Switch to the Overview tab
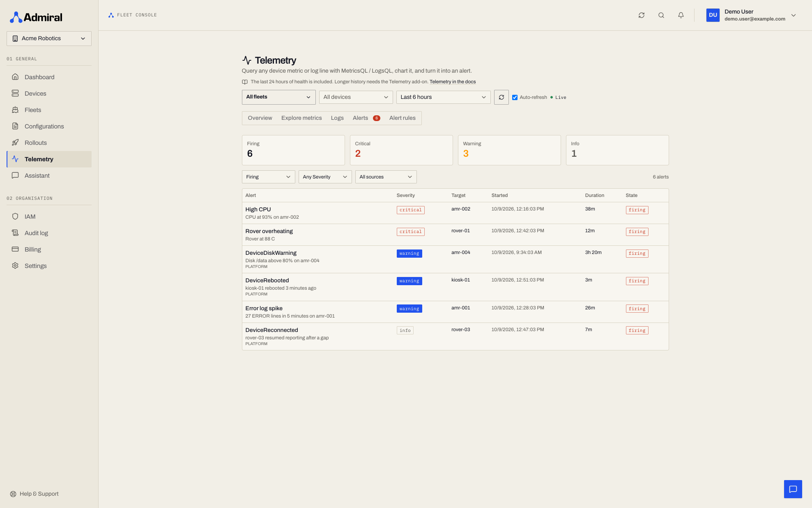Viewport: 812px width, 508px height. click(260, 118)
